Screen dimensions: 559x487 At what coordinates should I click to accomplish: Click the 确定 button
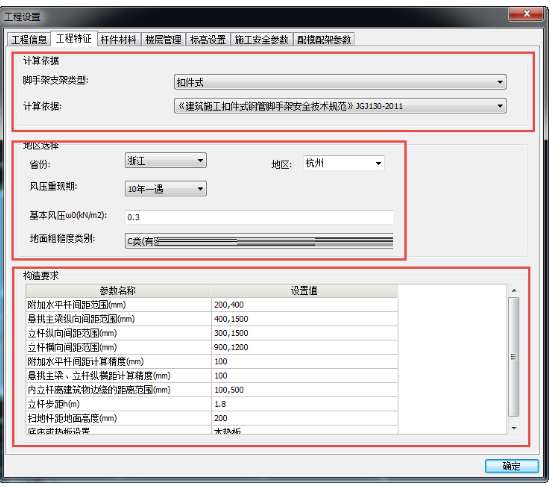click(x=512, y=466)
